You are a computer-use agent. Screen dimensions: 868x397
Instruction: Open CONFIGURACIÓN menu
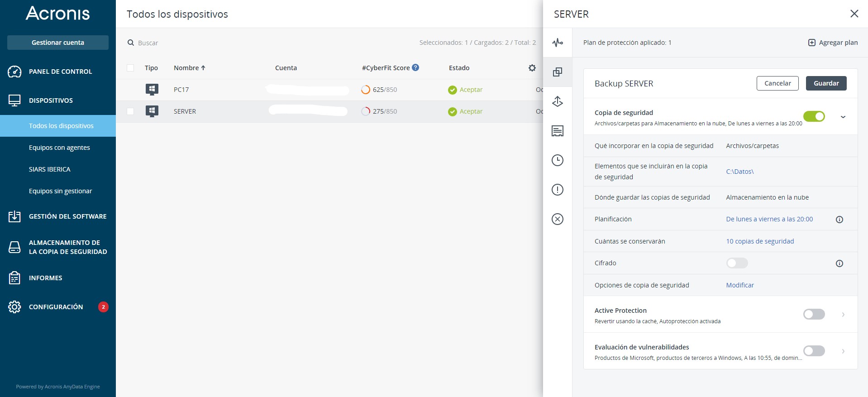pos(58,307)
